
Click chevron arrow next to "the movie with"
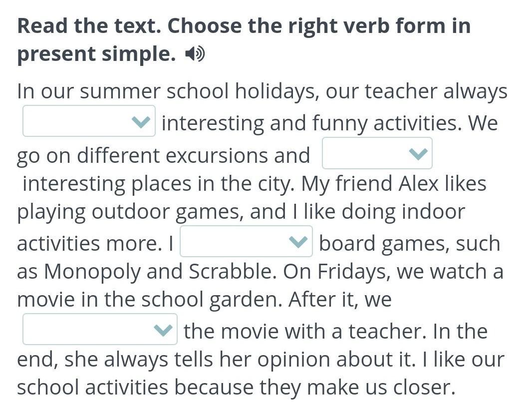(x=163, y=330)
